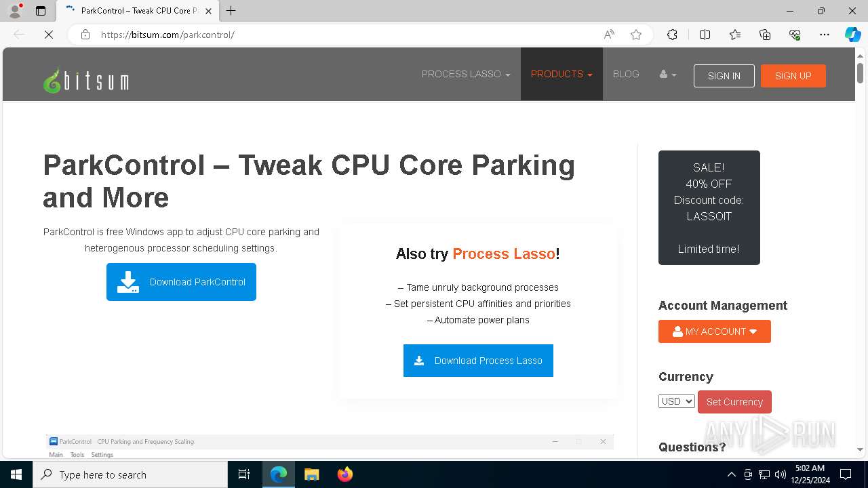The width and height of the screenshot is (868, 488).
Task: Open the Extensions icon
Action: [x=672, y=35]
